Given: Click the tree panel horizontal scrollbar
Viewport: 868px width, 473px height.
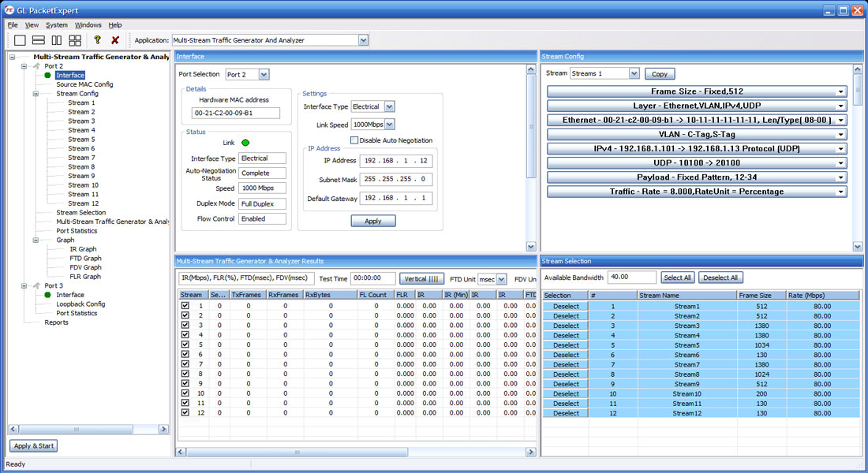Looking at the screenshot, I should [x=76, y=430].
